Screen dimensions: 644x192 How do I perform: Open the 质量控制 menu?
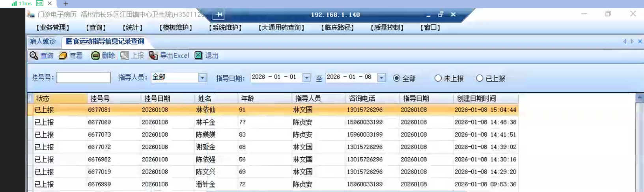pos(387,28)
